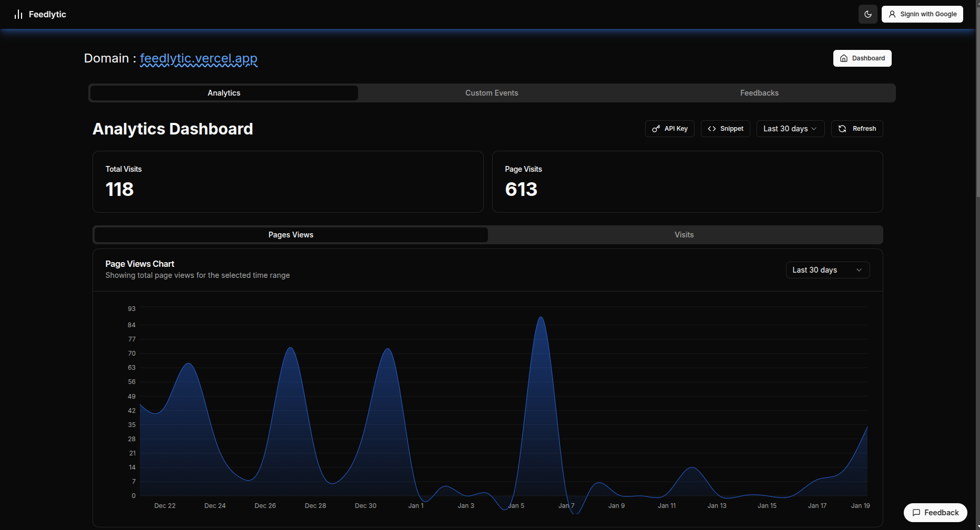Screen dimensions: 980x530
Task: Click the user icon in Signin button
Action: pos(892,14)
